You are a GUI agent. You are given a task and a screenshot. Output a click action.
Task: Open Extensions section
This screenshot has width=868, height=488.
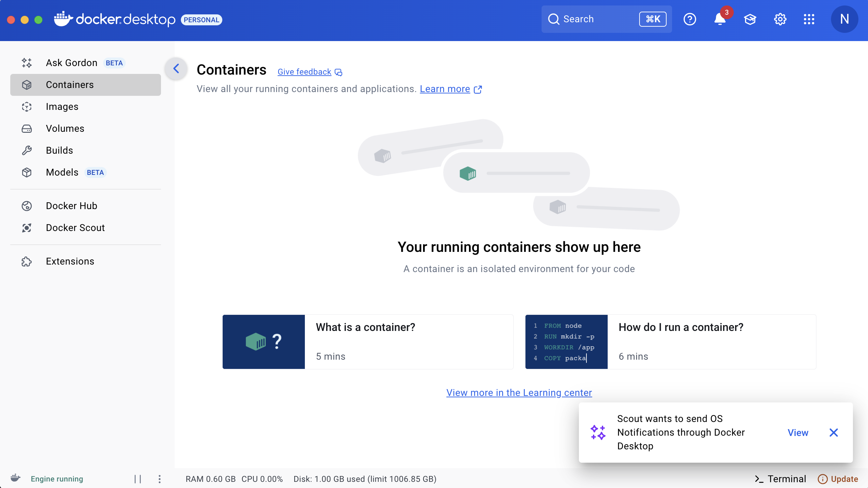pyautogui.click(x=86, y=261)
